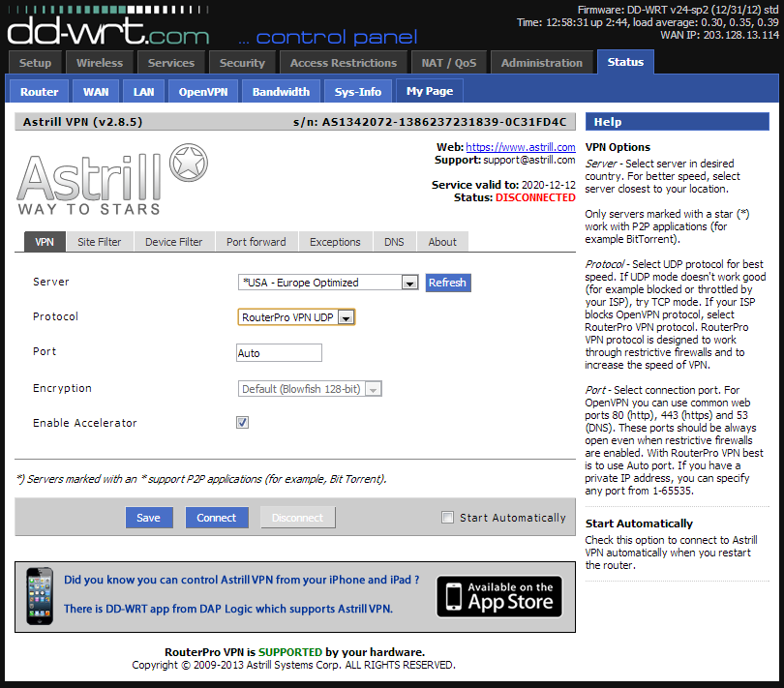Click the SUPPORTED hardware status word

pos(290,652)
